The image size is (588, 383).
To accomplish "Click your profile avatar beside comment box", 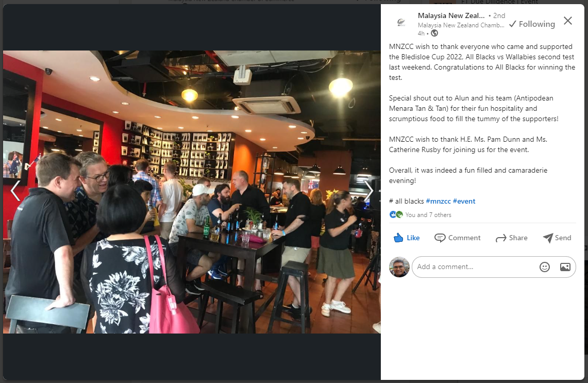I will [399, 267].
